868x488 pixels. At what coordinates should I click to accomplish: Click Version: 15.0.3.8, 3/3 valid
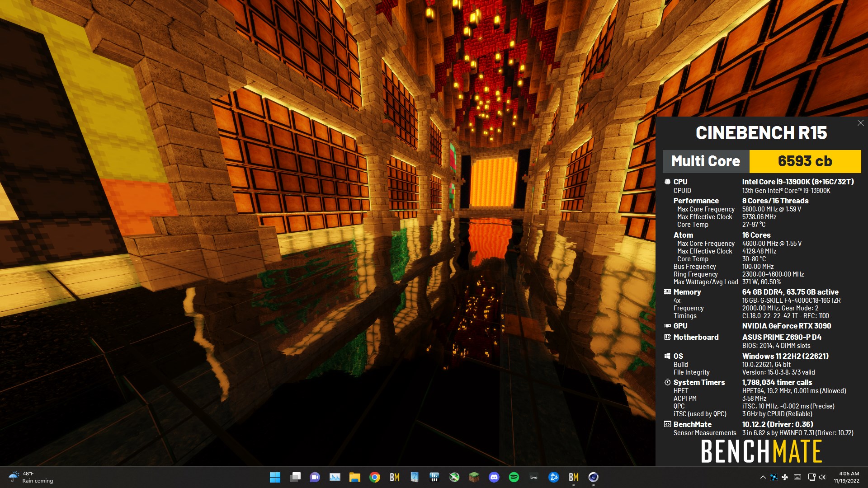coord(778,372)
